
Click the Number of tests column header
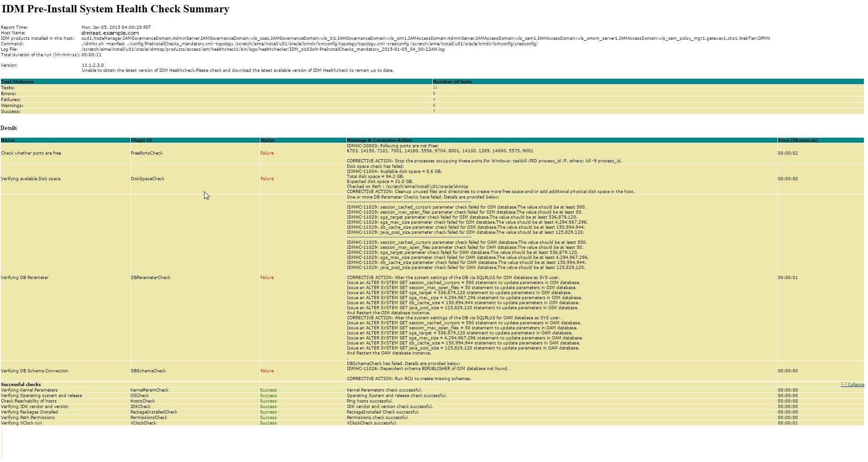pos(453,82)
